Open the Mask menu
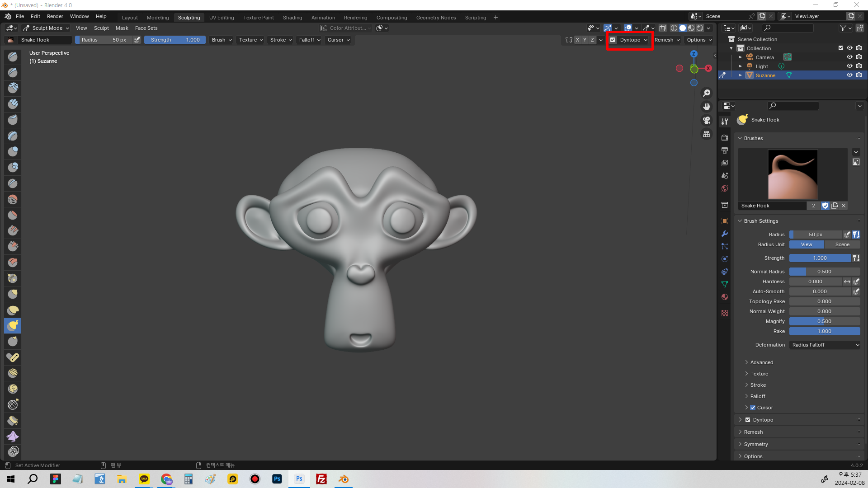The height and width of the screenshot is (488, 868). (x=122, y=28)
